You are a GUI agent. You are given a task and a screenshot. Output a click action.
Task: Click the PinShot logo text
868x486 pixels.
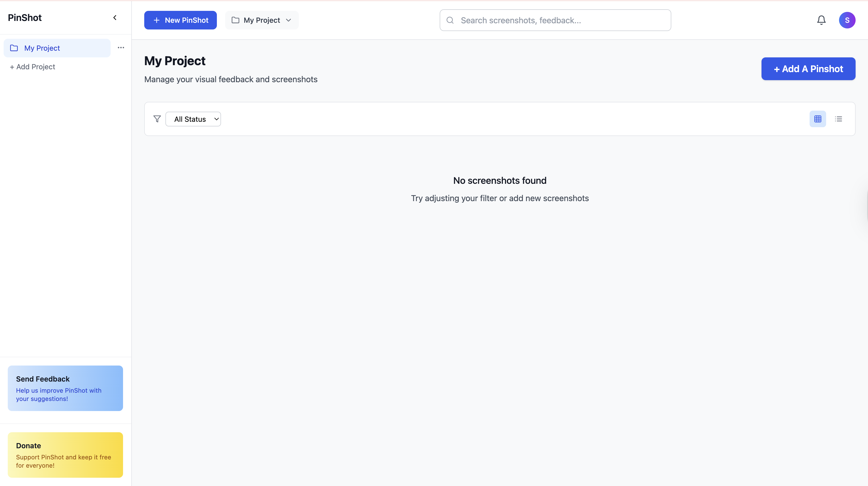25,18
